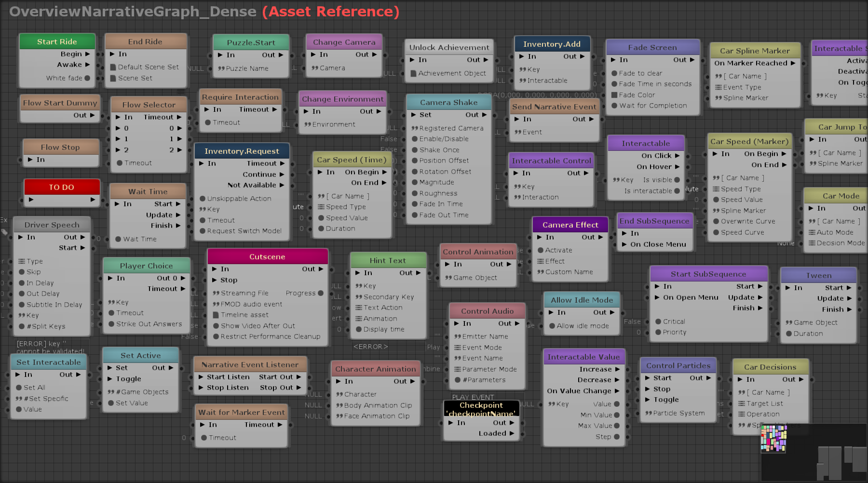
Task: Click Stop Listen on Narrative Event Listener
Action: (x=227, y=388)
